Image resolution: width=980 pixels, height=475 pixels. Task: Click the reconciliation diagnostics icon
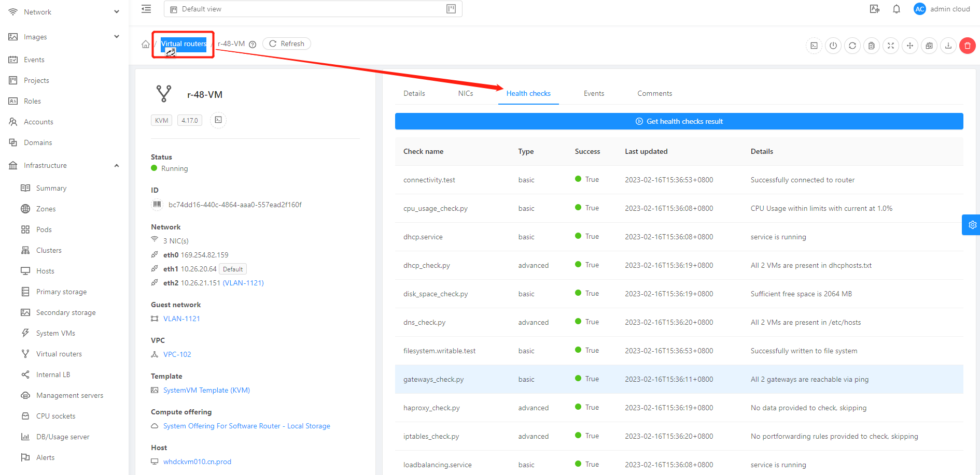pyautogui.click(x=929, y=46)
